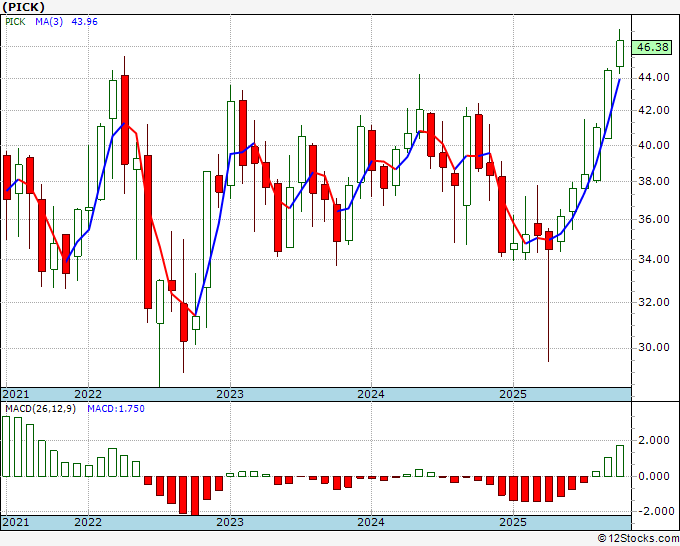Click the 2.000 MACD axis label

pyautogui.click(x=654, y=441)
